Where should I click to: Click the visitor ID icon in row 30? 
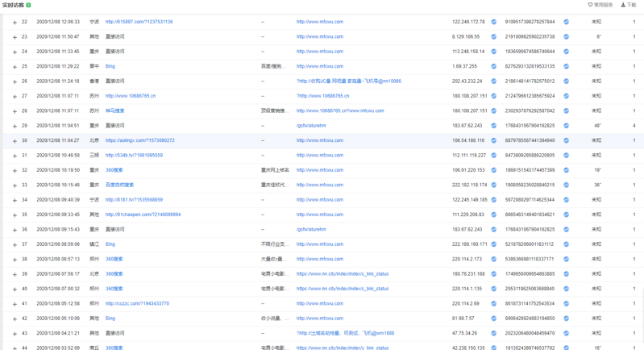click(x=566, y=140)
